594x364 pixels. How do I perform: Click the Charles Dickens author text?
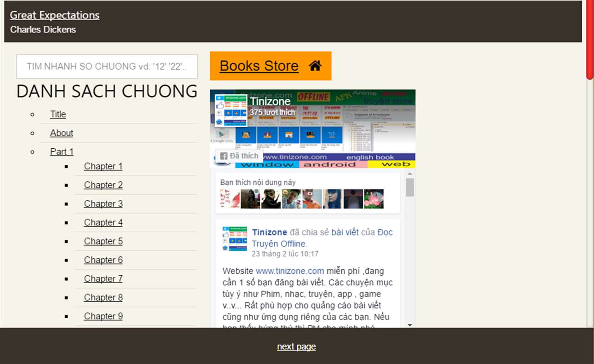[x=43, y=30]
